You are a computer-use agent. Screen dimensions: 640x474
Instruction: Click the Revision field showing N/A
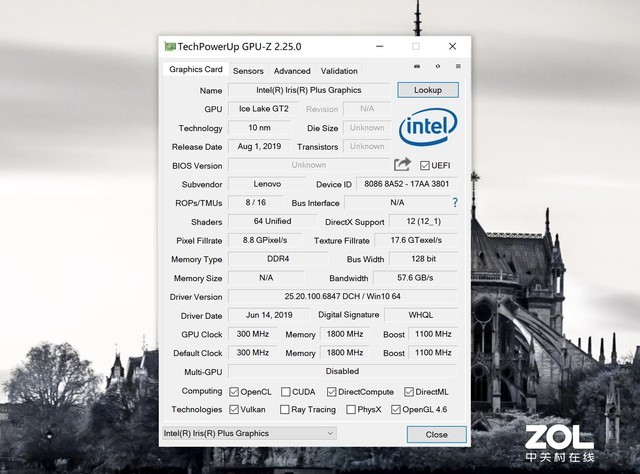click(x=367, y=109)
